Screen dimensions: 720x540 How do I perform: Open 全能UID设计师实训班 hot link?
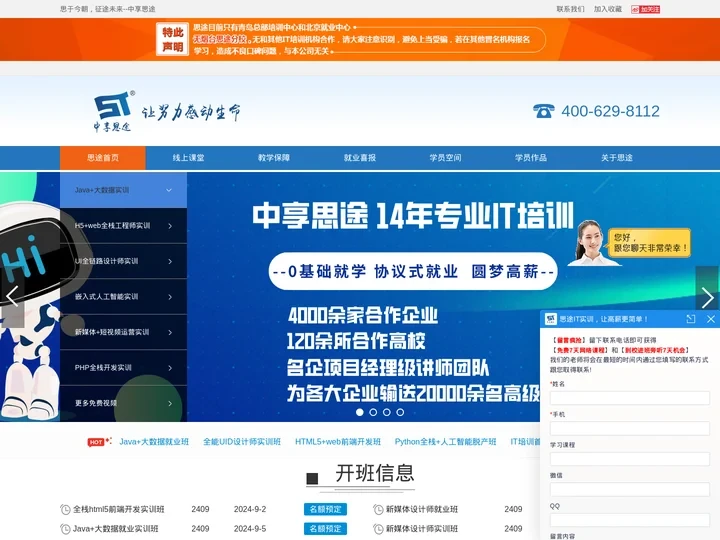[242, 442]
